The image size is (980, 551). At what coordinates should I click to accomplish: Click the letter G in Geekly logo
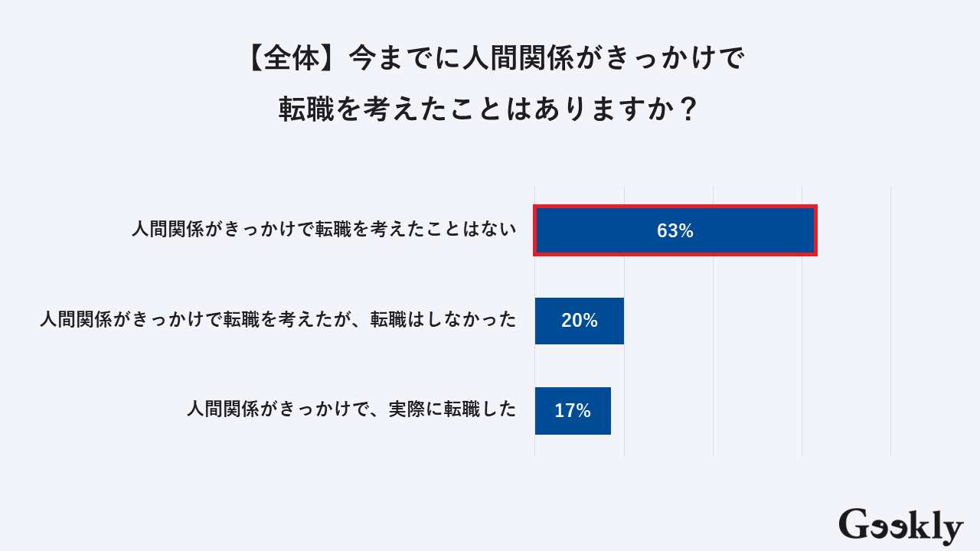point(854,525)
